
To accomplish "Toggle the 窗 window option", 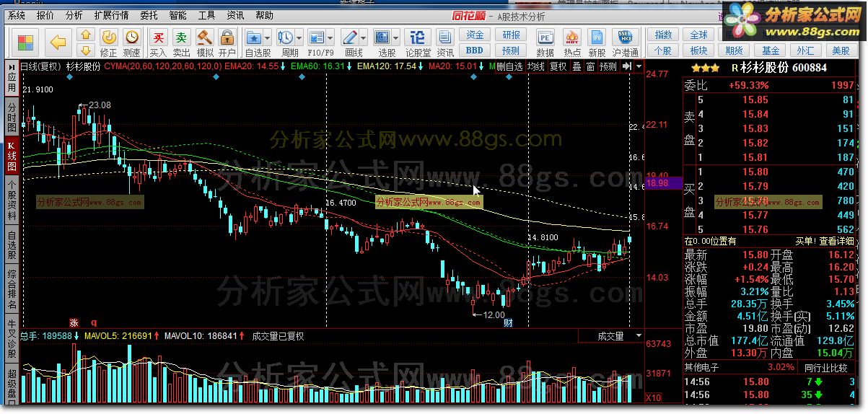I will coord(590,66).
